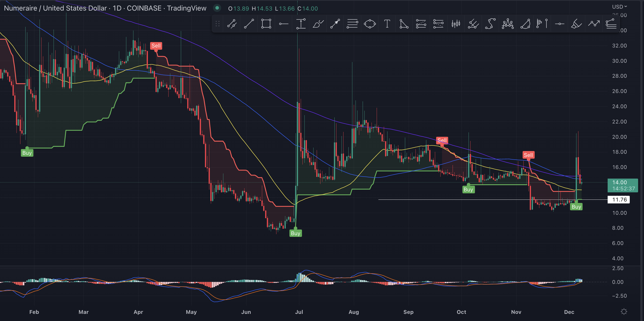The height and width of the screenshot is (321, 644).
Task: Select the Long Position tool
Action: click(421, 24)
